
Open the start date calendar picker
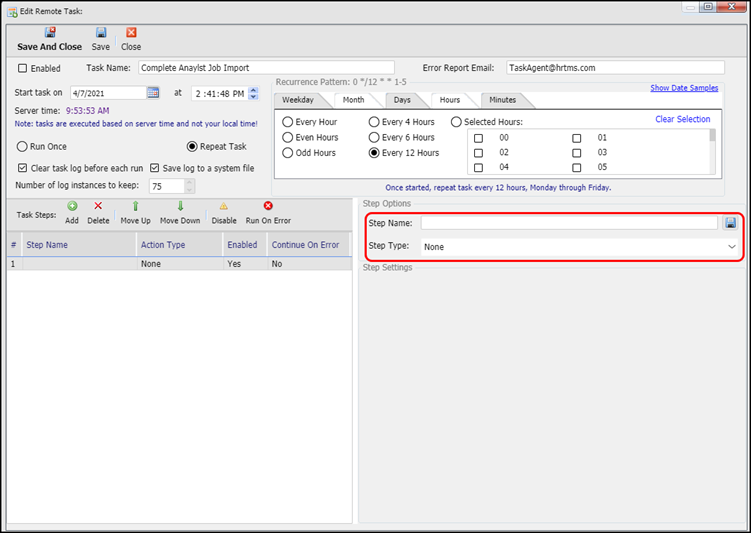(x=153, y=92)
